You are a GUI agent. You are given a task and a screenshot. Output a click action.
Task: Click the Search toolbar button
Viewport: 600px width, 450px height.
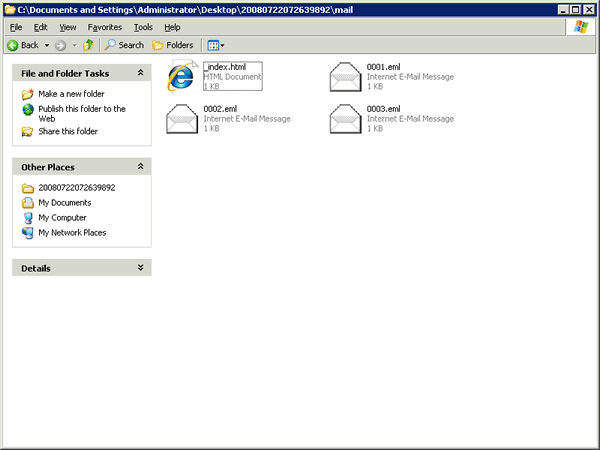tap(125, 45)
